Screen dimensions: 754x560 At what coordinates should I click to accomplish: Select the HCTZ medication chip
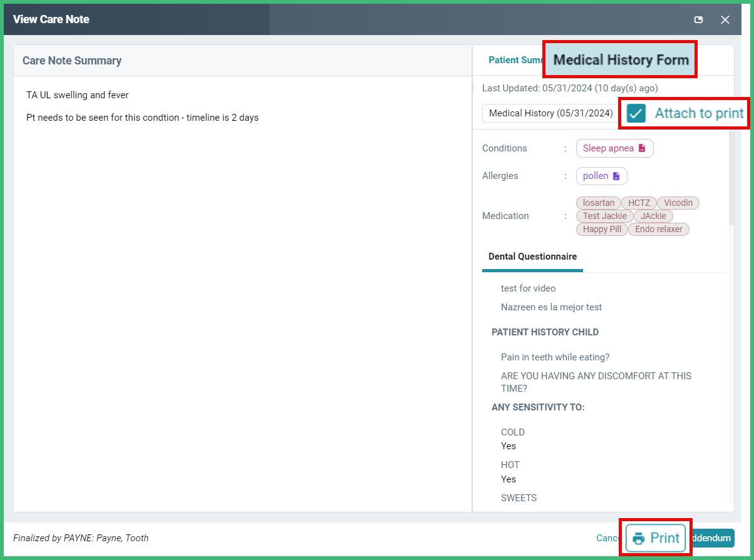click(x=639, y=203)
